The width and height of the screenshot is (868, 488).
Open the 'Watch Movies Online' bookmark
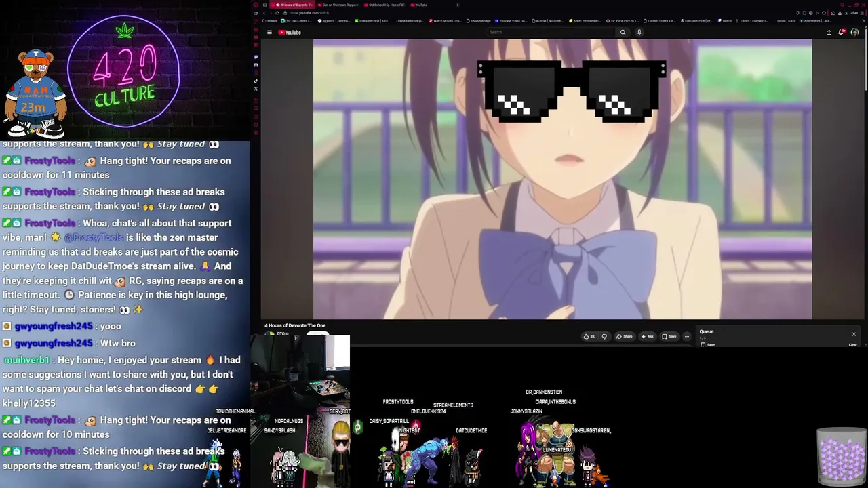[x=445, y=21]
